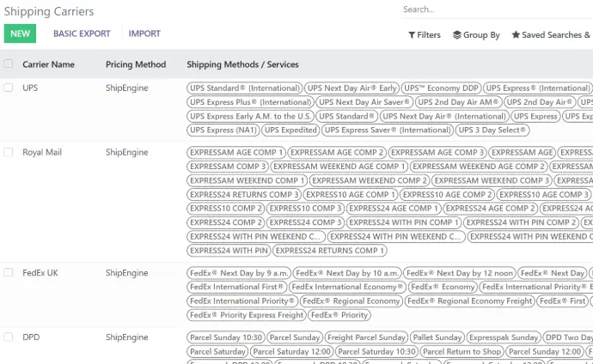Click ShipEngine in the UPS row

(126, 88)
